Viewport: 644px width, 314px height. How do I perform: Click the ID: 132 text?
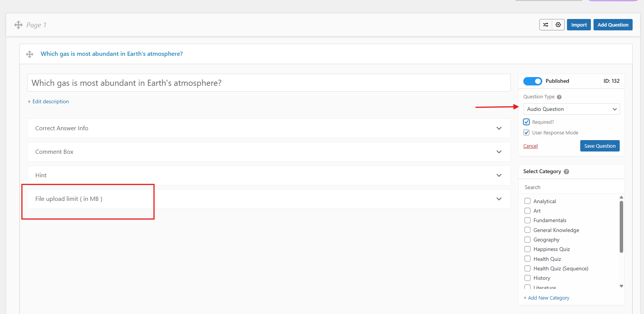pos(611,81)
